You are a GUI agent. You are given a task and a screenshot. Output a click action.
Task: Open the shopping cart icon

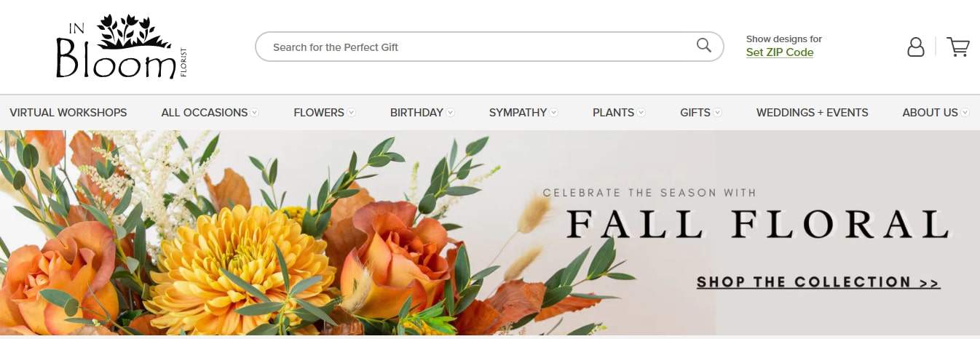point(957,47)
